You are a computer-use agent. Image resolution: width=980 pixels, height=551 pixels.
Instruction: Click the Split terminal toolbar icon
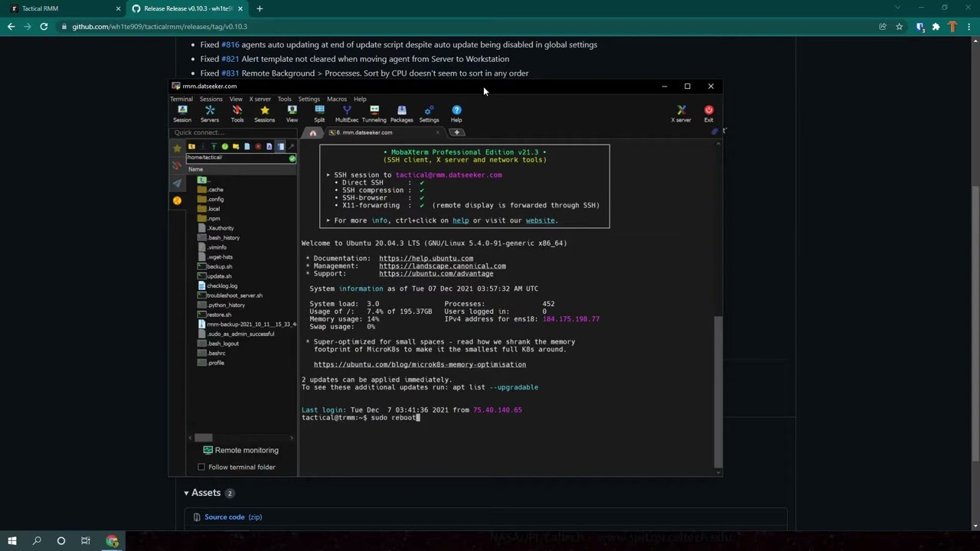point(319,113)
